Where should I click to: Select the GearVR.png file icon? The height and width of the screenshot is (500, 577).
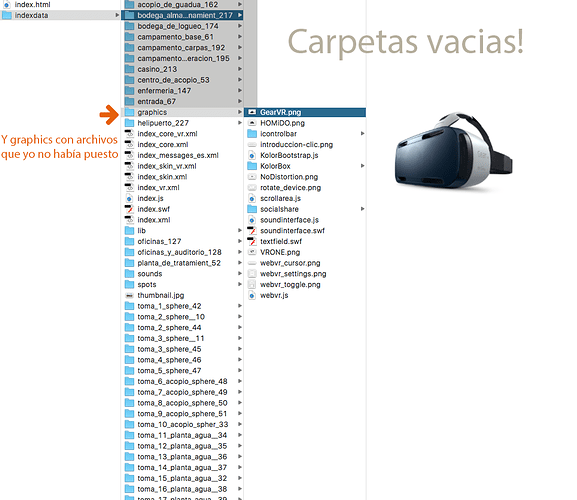pyautogui.click(x=252, y=112)
